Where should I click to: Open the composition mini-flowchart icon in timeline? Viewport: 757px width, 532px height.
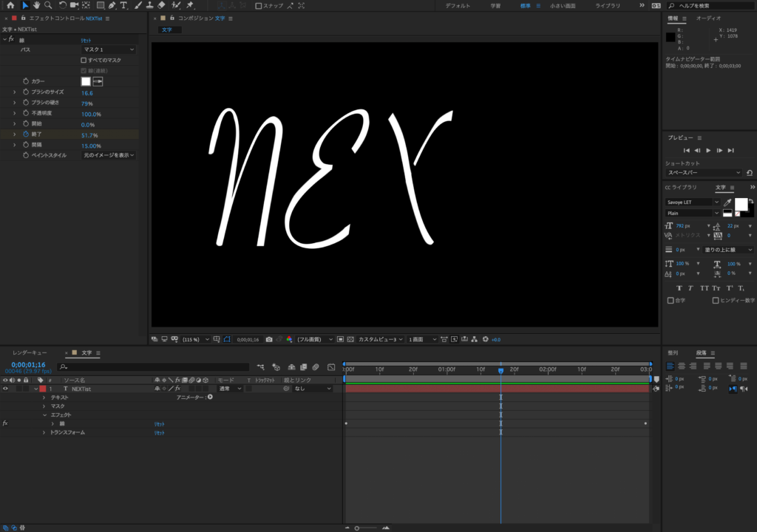tap(261, 367)
